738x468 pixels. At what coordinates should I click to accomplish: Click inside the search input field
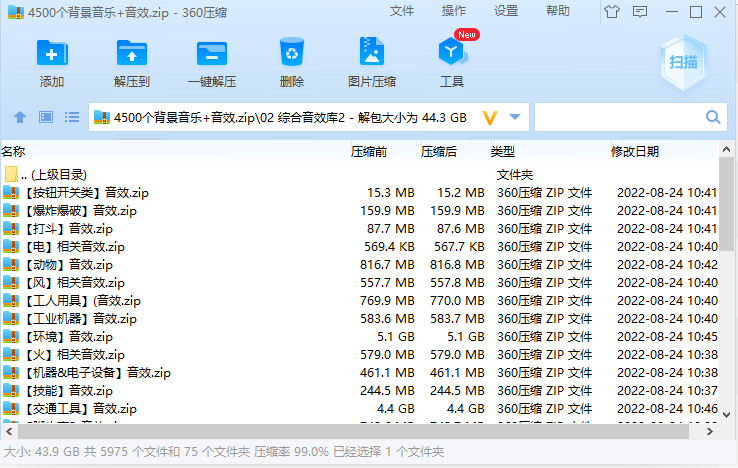tap(618, 118)
